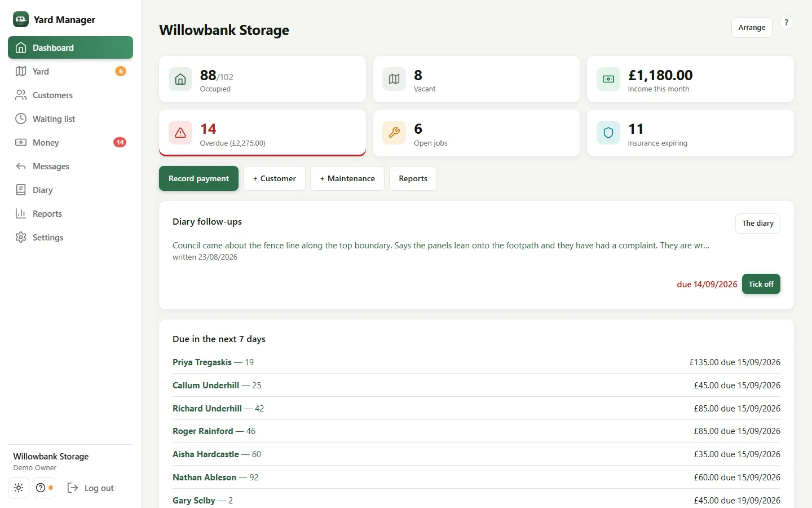Click the Arrange button

coord(752,27)
